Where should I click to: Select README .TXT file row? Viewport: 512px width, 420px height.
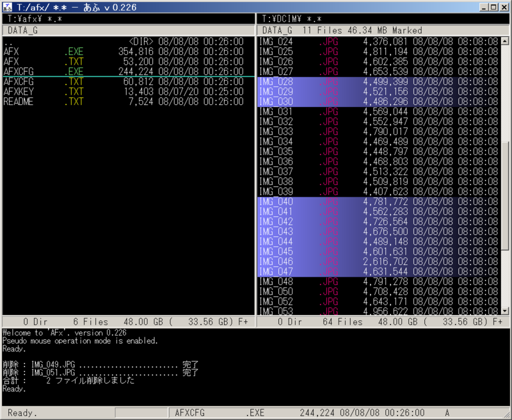point(129,102)
